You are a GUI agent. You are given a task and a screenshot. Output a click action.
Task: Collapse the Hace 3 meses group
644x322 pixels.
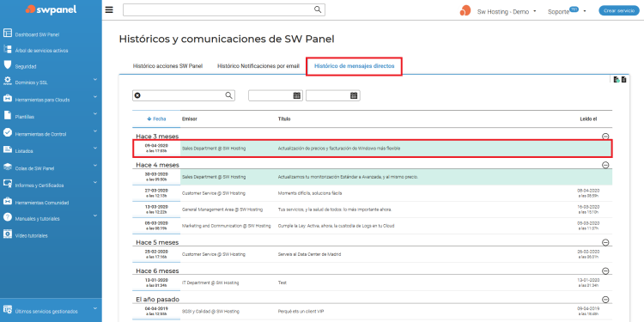pos(605,137)
